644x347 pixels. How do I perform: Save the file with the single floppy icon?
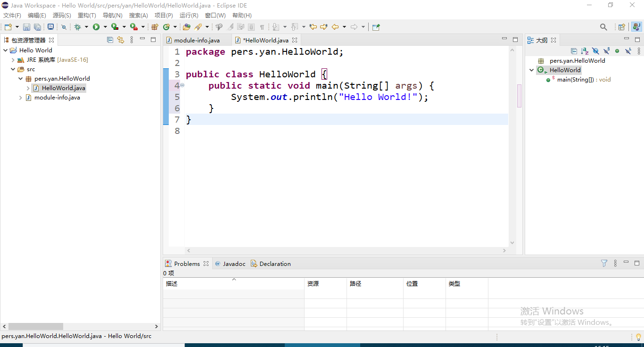27,27
